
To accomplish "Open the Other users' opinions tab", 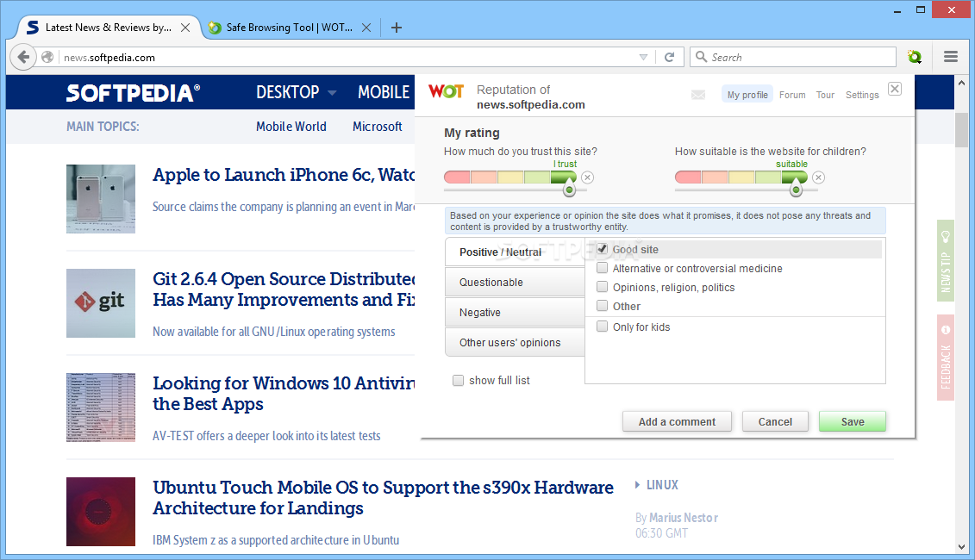I will click(x=515, y=343).
